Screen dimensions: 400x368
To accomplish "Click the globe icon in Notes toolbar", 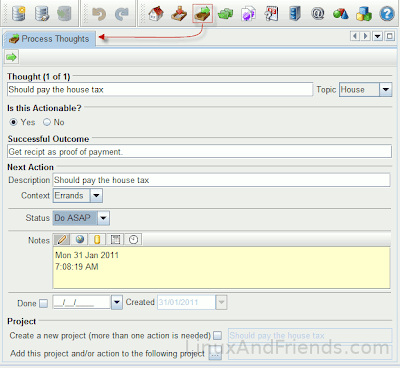I will [80, 239].
